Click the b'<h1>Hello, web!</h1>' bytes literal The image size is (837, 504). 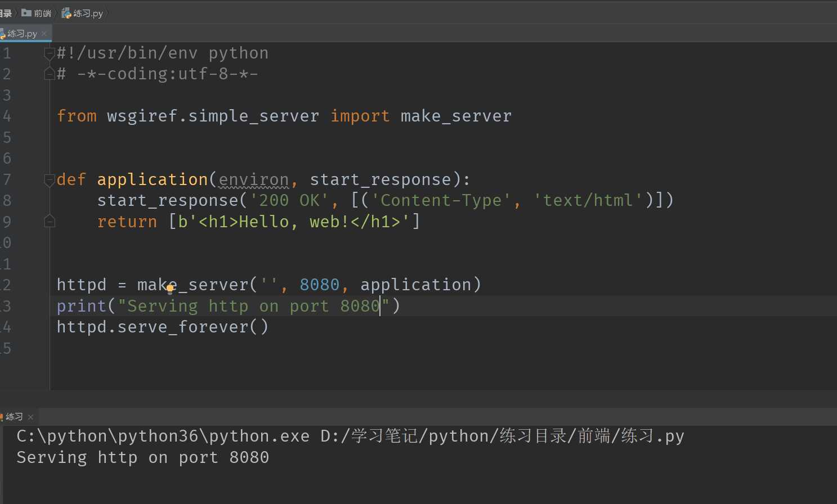(x=294, y=222)
